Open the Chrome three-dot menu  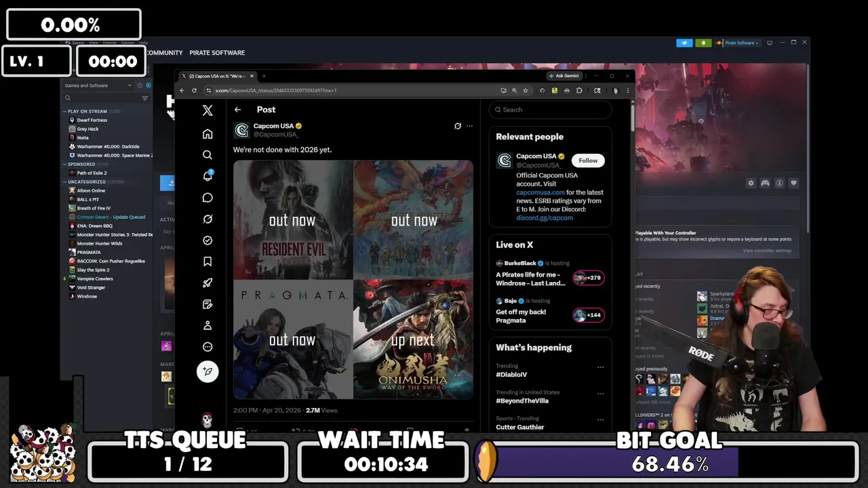coord(627,90)
